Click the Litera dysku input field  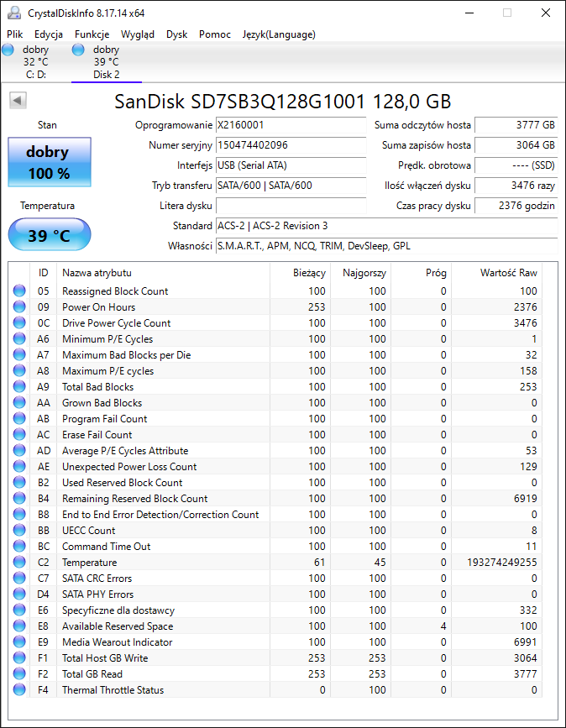click(x=291, y=206)
